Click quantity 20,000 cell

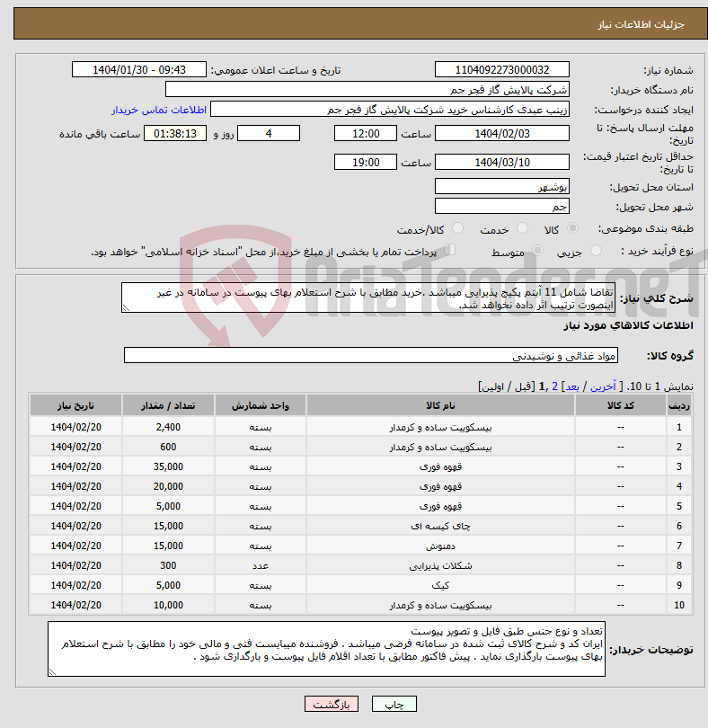(x=168, y=486)
